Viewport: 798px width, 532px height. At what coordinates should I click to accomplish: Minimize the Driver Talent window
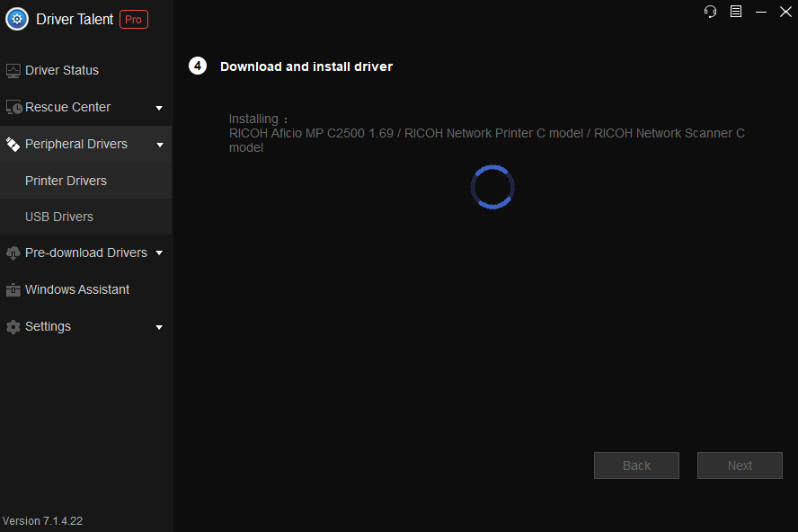(761, 12)
